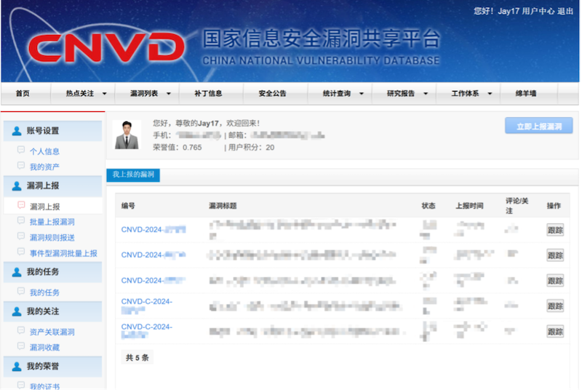Click the bubble icon beside 事件型漏洞批量上报
Image resolution: width=582 pixels, height=392 pixels.
21,252
